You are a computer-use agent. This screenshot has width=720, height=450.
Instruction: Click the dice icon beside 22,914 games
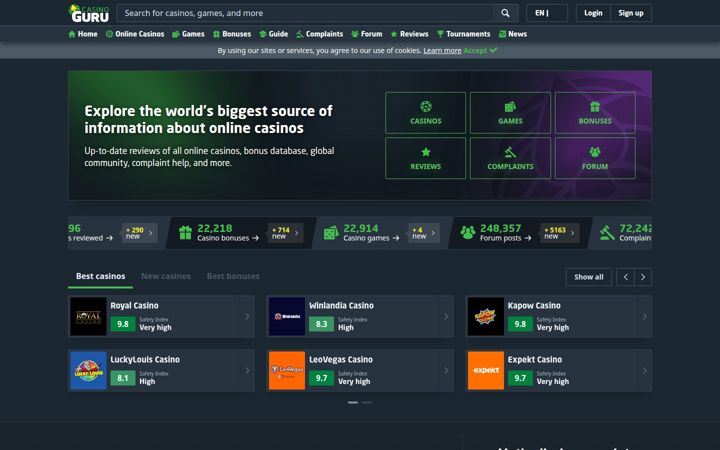(331, 233)
